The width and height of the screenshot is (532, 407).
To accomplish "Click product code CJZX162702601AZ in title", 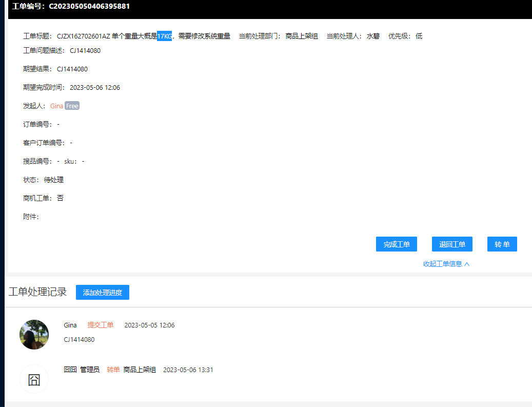I will (84, 36).
